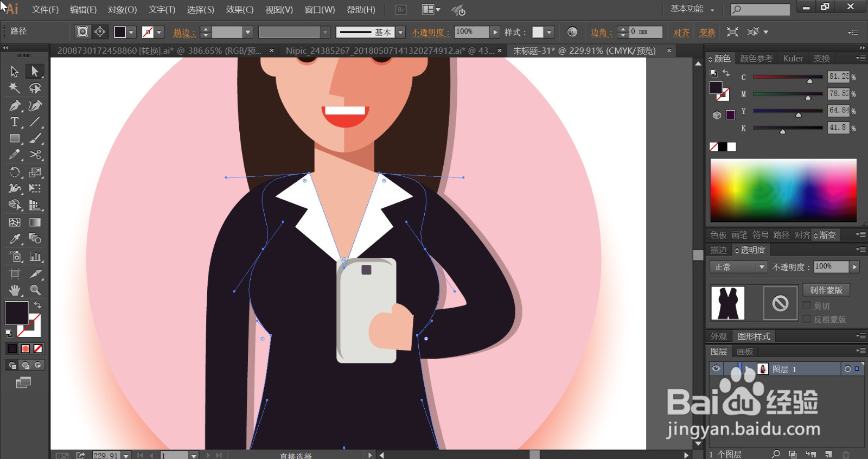This screenshot has height=459, width=868.
Task: Select the Shape Builder tool
Action: point(15,205)
